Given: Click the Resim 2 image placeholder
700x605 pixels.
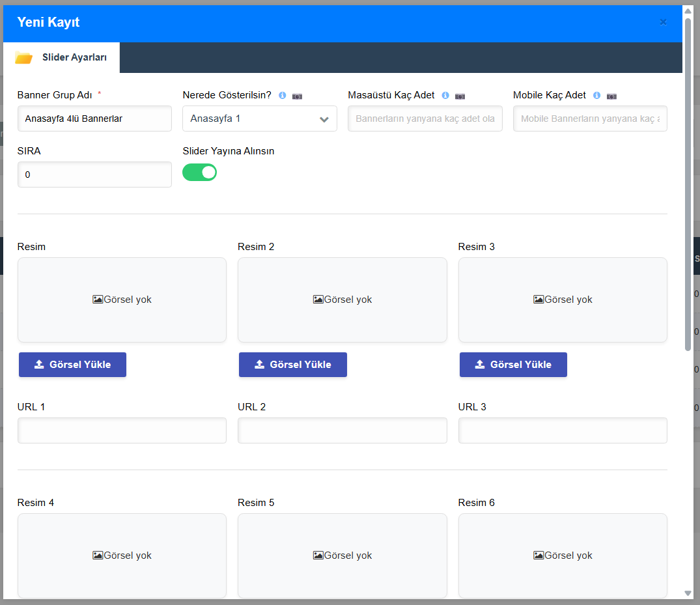Looking at the screenshot, I should (x=343, y=300).
